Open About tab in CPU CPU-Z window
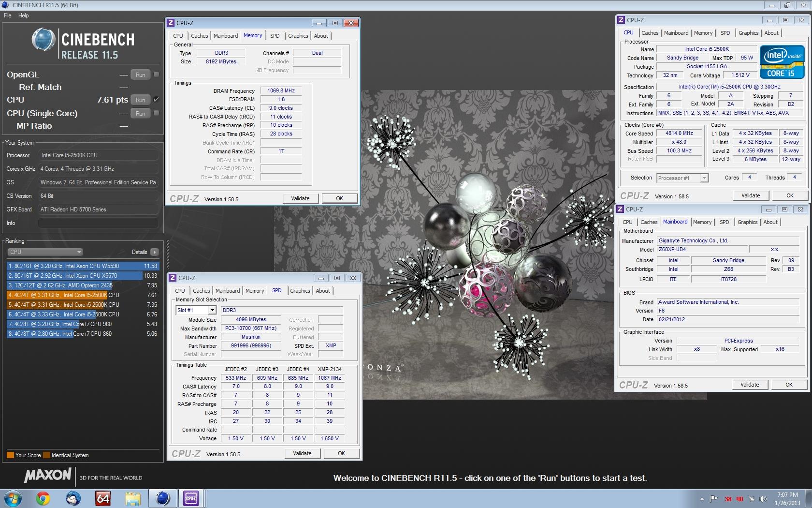812x508 pixels. click(x=771, y=33)
